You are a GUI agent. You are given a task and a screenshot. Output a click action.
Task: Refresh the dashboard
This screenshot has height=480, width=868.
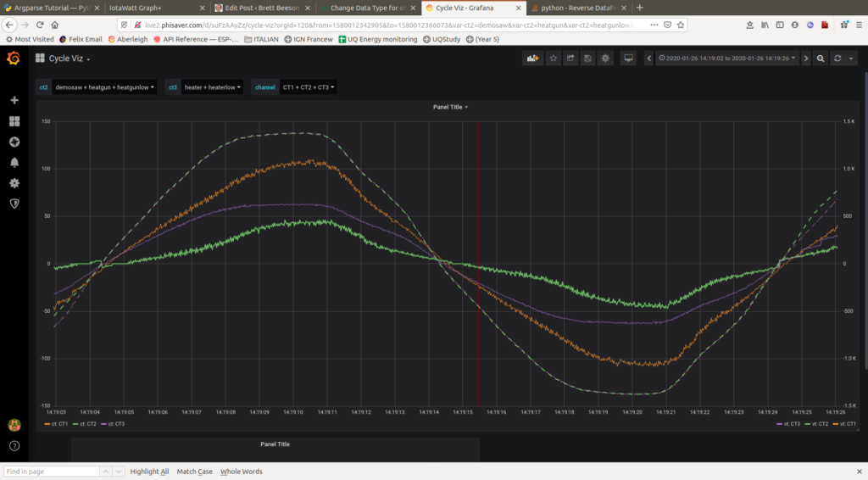click(x=837, y=59)
